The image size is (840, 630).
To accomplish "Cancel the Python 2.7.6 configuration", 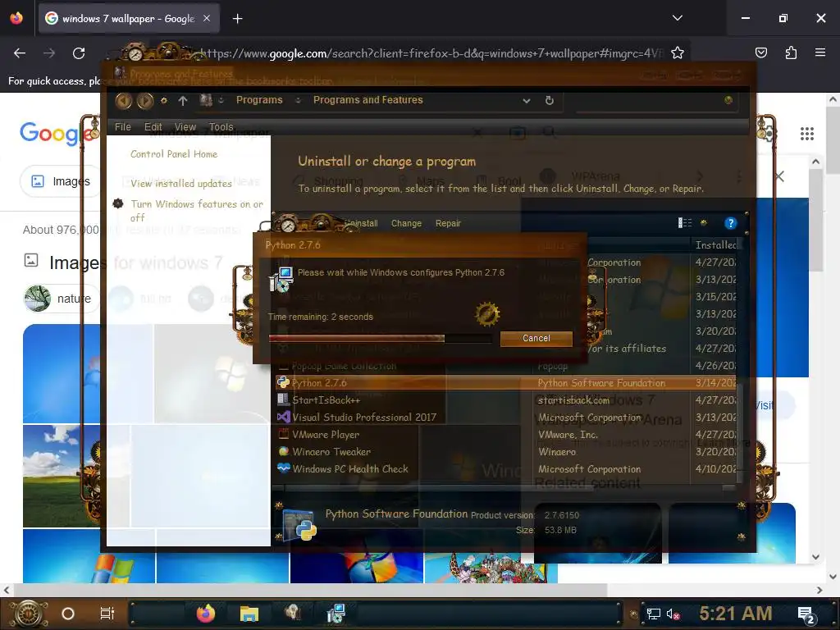I will 536,339.
